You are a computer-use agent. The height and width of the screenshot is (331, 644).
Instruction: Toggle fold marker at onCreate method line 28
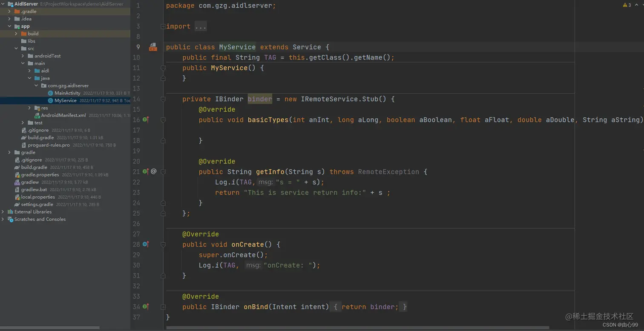pyautogui.click(x=163, y=245)
